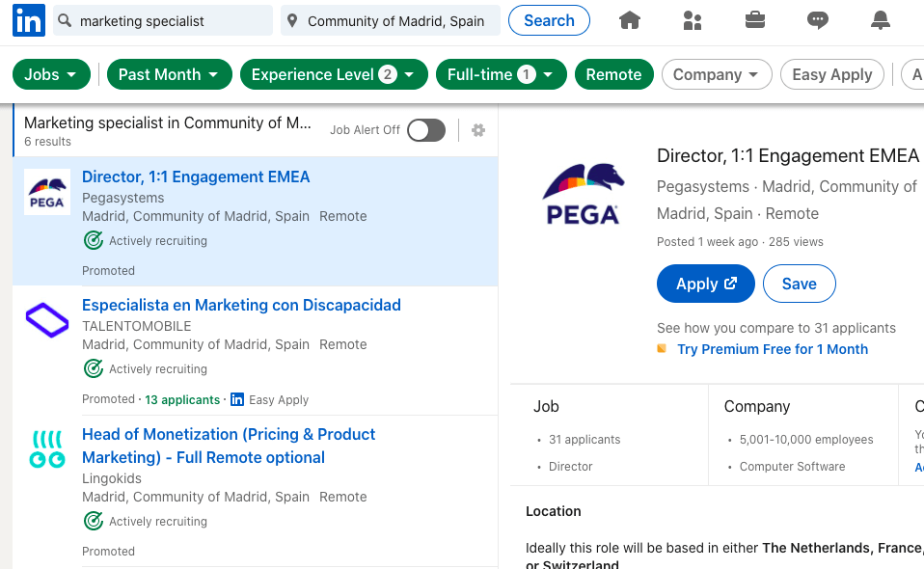Click the marketing specialist search field
Screen dimensions: 924x569
(x=163, y=20)
